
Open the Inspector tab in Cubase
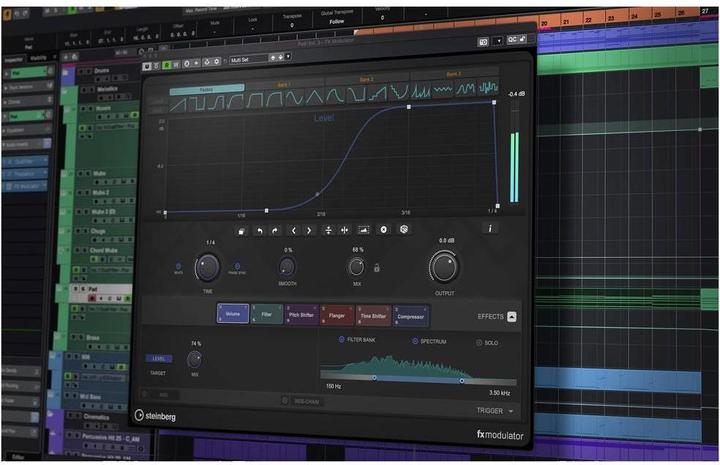[x=14, y=60]
